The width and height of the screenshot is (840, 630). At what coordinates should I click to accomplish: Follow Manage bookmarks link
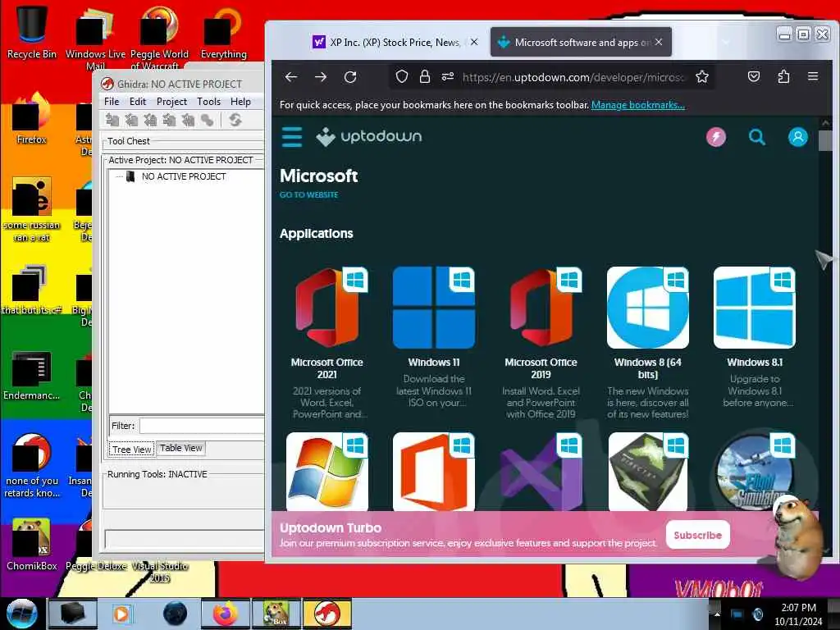pos(637,105)
